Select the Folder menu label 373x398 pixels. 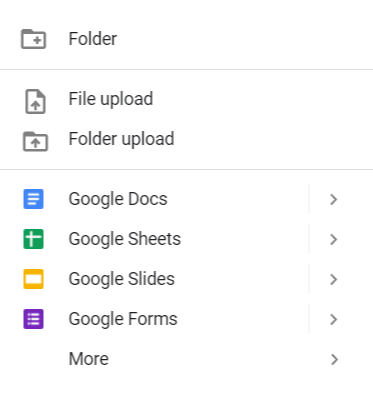click(93, 39)
